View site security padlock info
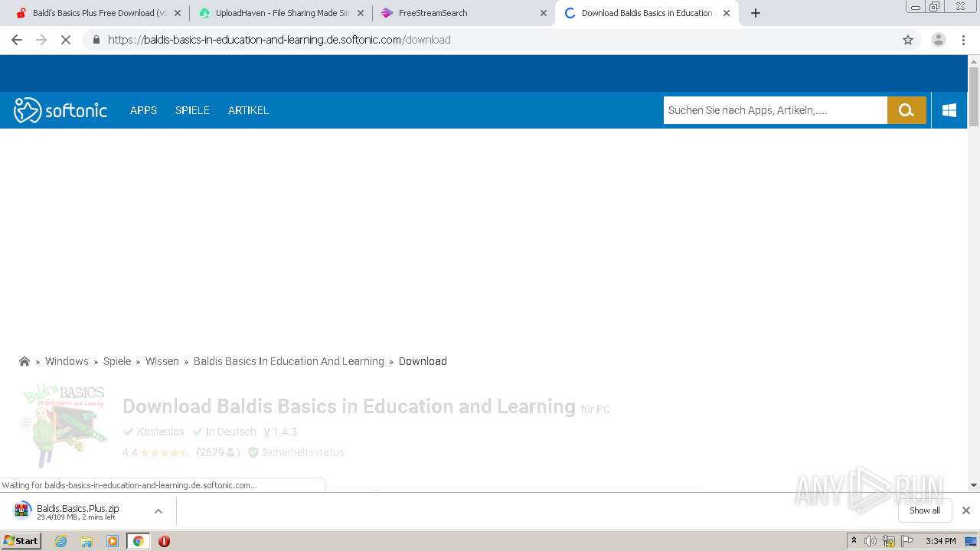This screenshot has height=551, width=980. coord(96,40)
